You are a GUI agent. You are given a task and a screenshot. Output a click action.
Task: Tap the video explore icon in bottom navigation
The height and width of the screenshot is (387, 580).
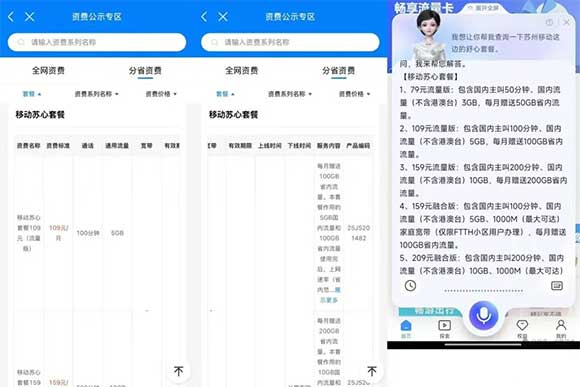click(x=444, y=329)
